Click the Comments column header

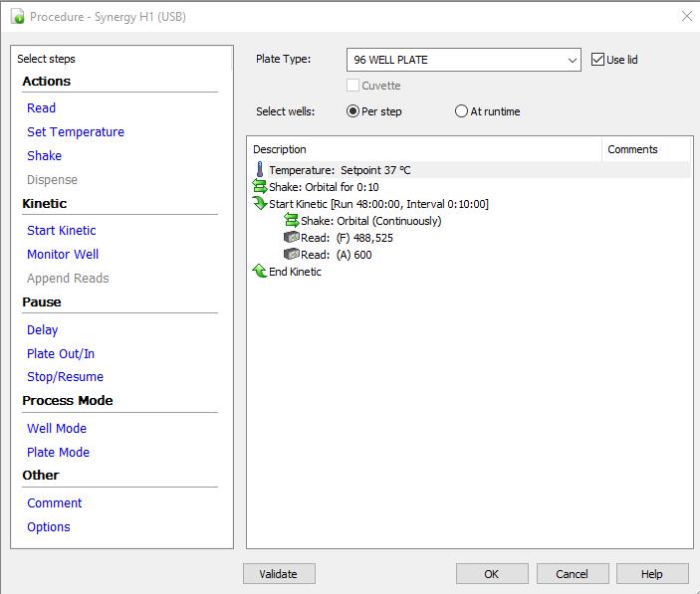[645, 149]
